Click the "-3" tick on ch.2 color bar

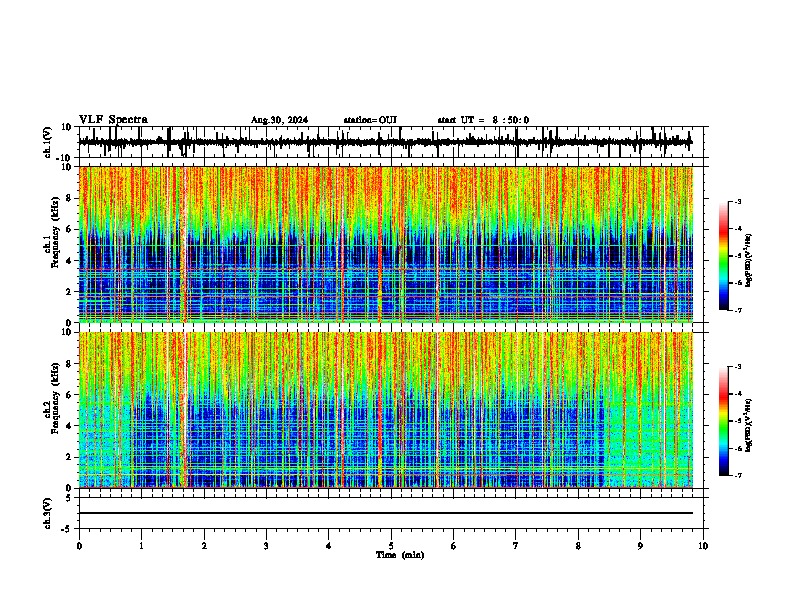737,367
